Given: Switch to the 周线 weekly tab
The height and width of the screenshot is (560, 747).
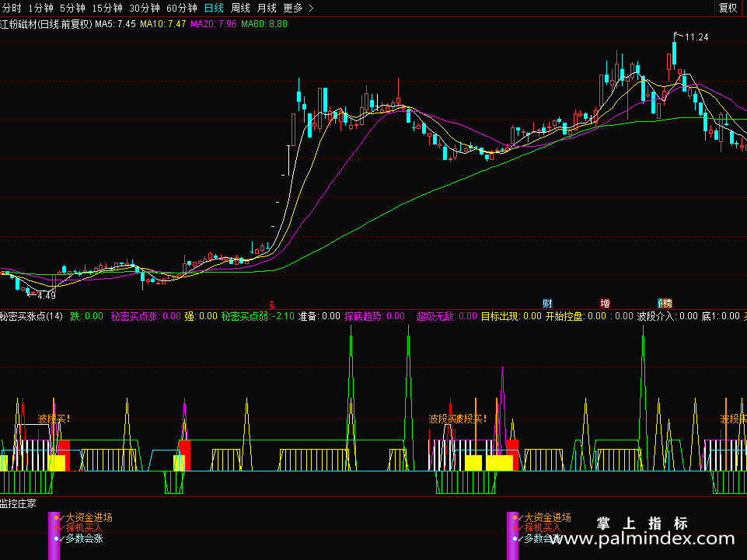Looking at the screenshot, I should point(241,8).
